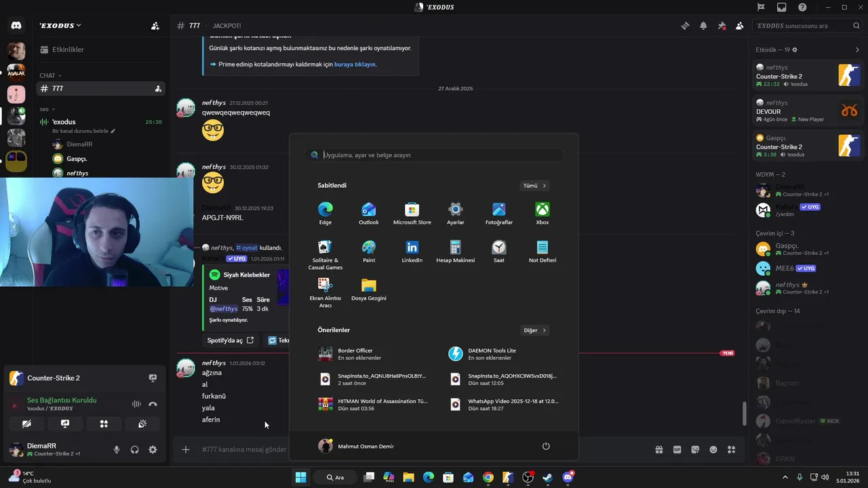Open sticker picker in message bar

(x=695, y=449)
